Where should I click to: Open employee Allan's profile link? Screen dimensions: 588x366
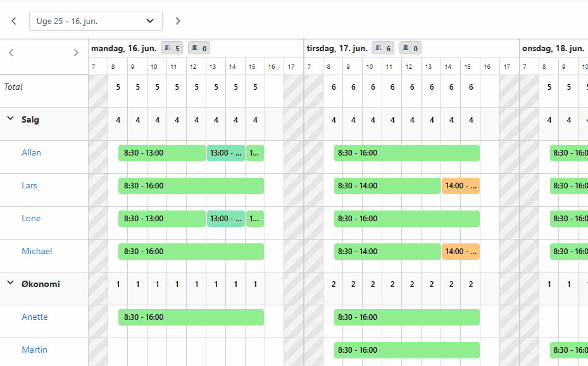[32, 152]
